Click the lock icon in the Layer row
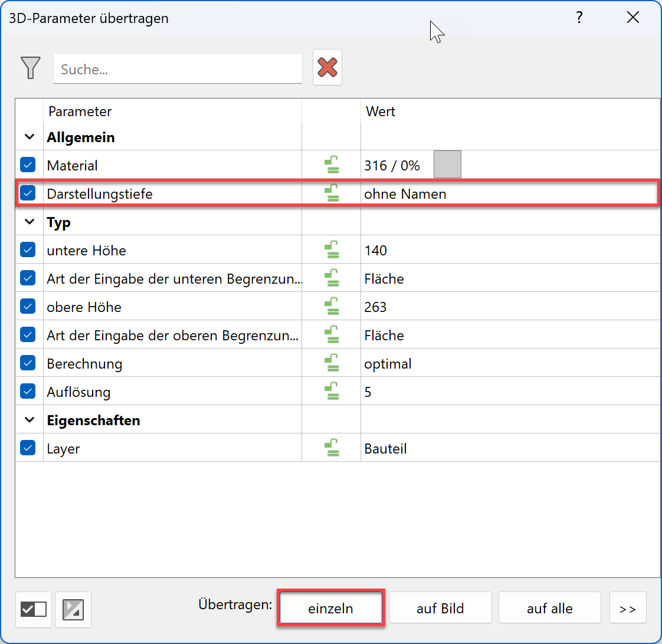 332,448
